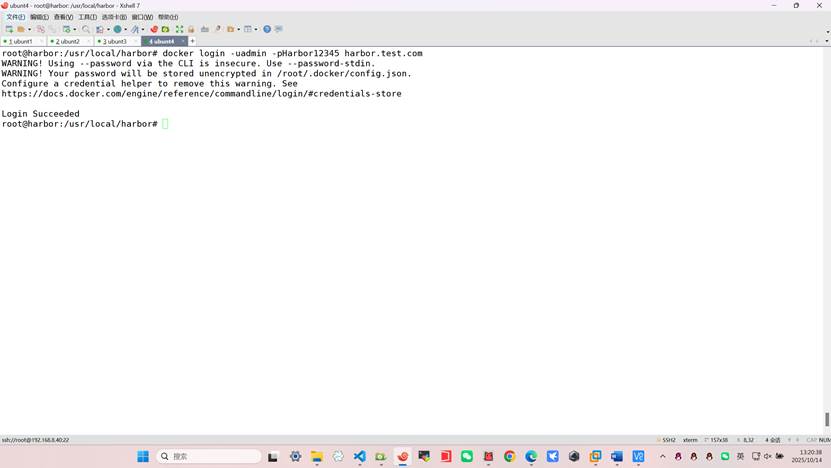Click the ssh://root@192.168.8.40:22 status text

(x=36, y=440)
